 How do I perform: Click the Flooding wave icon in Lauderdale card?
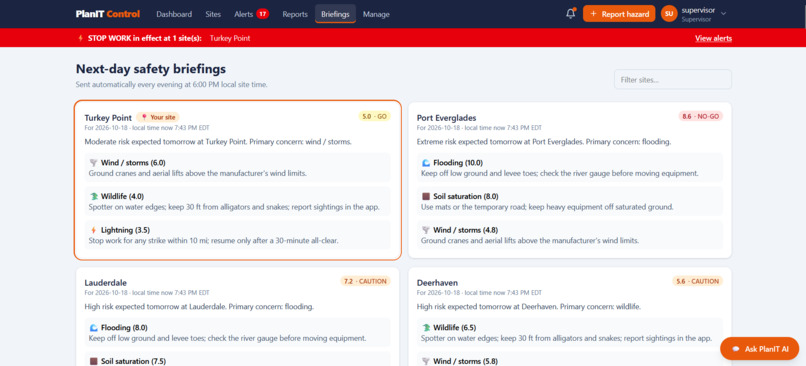[94, 327]
